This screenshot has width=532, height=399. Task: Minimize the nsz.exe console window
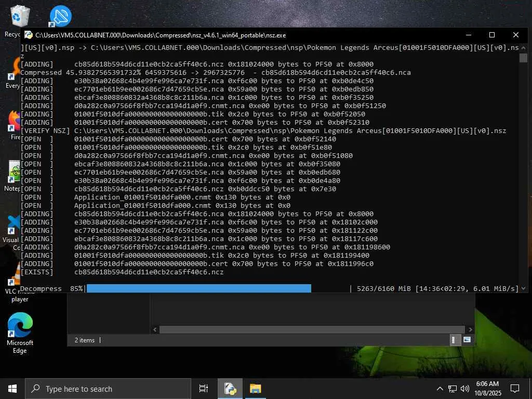469,35
